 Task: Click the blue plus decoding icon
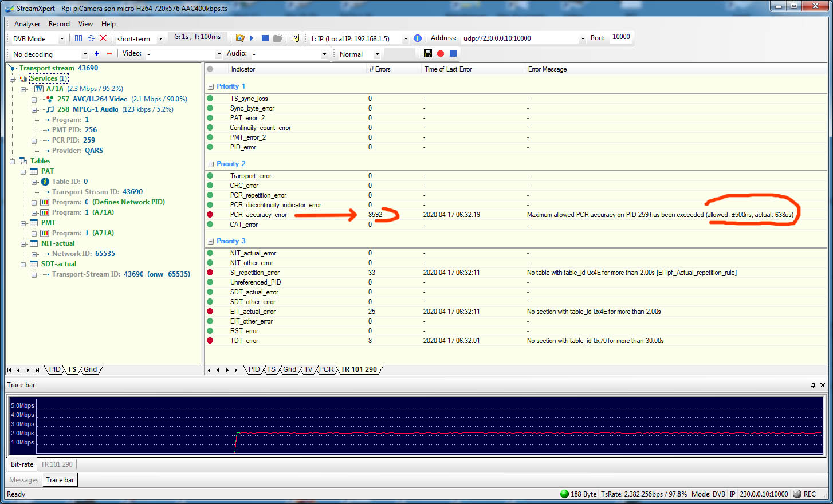click(x=97, y=54)
